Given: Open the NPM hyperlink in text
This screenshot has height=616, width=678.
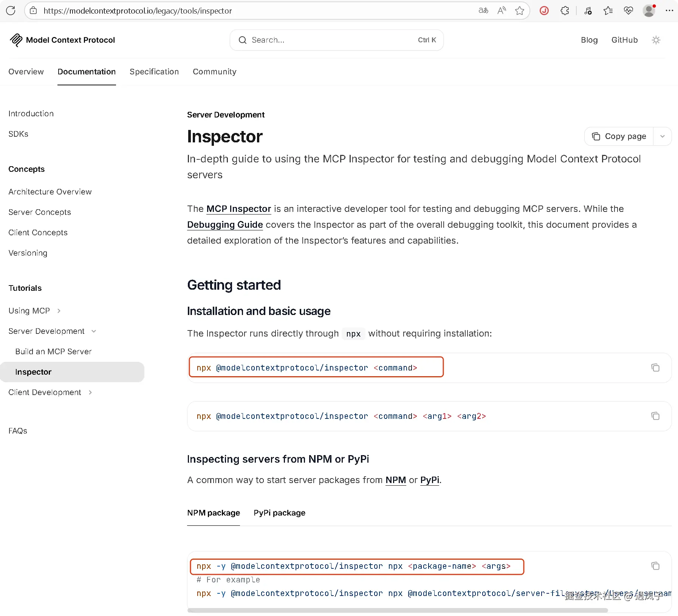Looking at the screenshot, I should point(396,480).
